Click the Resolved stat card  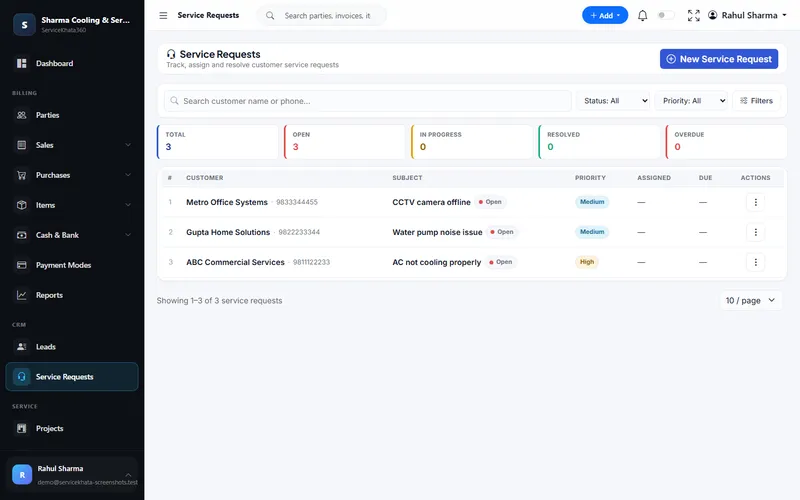[x=599, y=142]
